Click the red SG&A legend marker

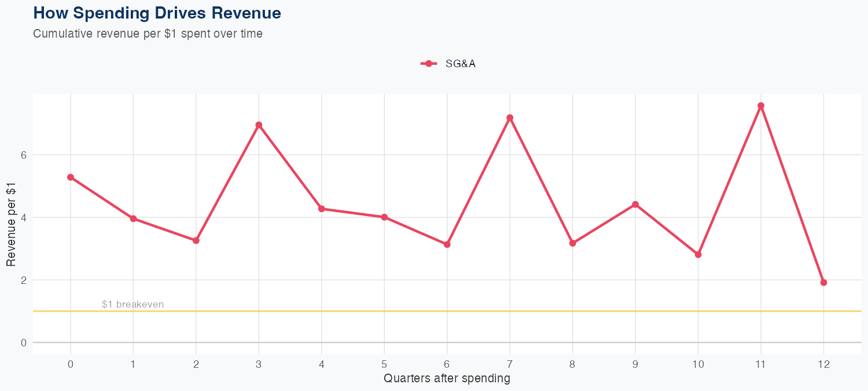point(428,64)
